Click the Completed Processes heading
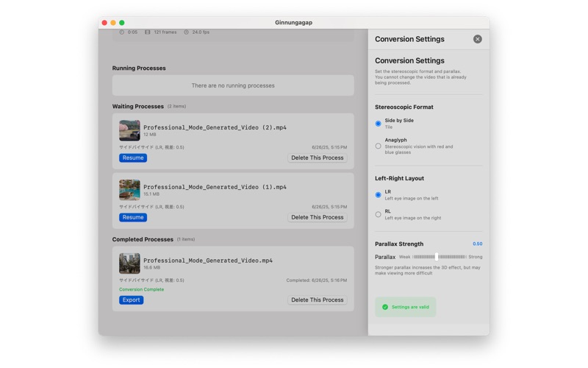588x368 pixels. coord(143,240)
